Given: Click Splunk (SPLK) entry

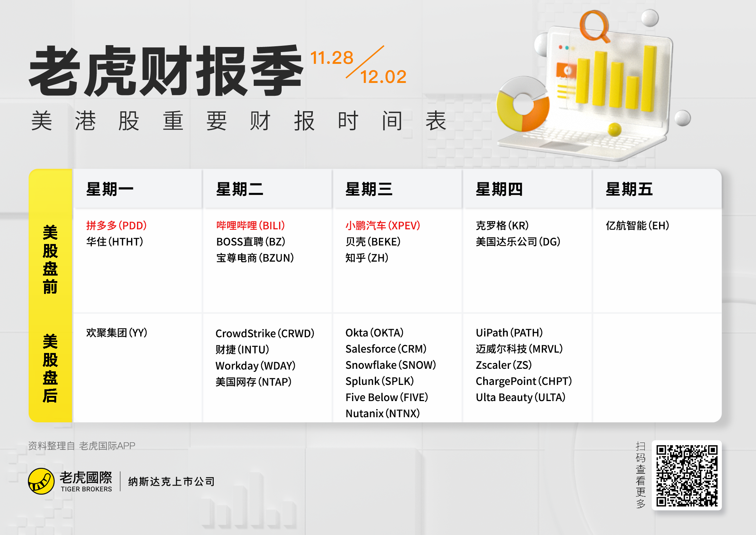Looking at the screenshot, I should coord(380,381).
